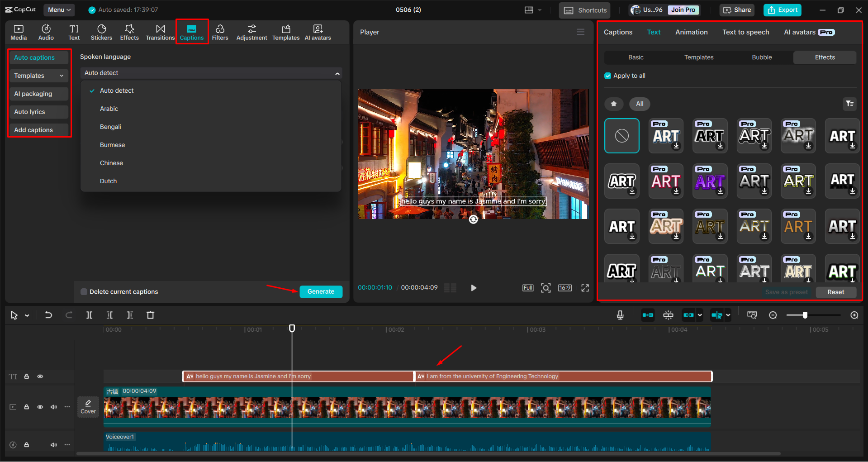
Task: Record a voiceover with the microphone icon
Action: pyautogui.click(x=620, y=315)
